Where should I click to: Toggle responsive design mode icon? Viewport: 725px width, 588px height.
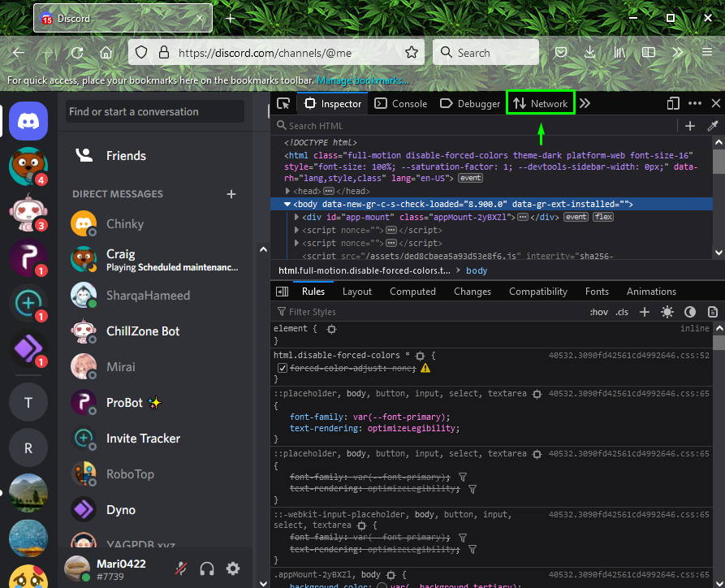click(x=673, y=103)
